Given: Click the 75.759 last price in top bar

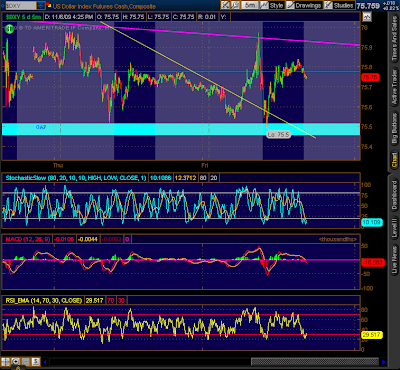Looking at the screenshot, I should point(368,6).
